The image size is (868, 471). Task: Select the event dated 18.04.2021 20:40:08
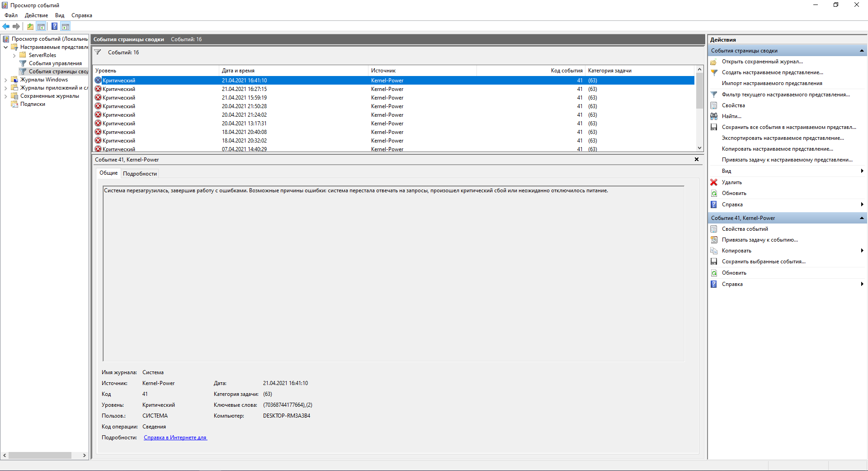coord(393,132)
